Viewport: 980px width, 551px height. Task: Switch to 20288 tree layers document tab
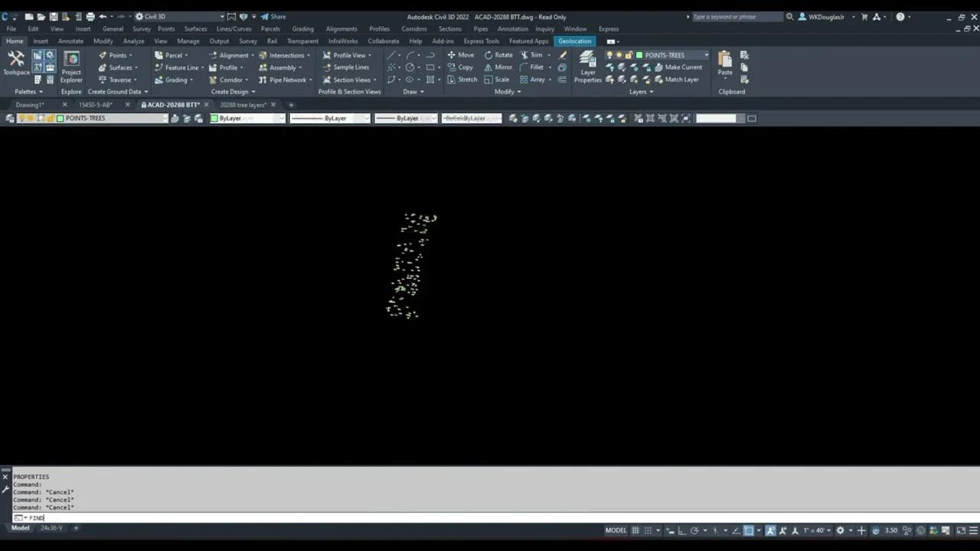point(243,105)
